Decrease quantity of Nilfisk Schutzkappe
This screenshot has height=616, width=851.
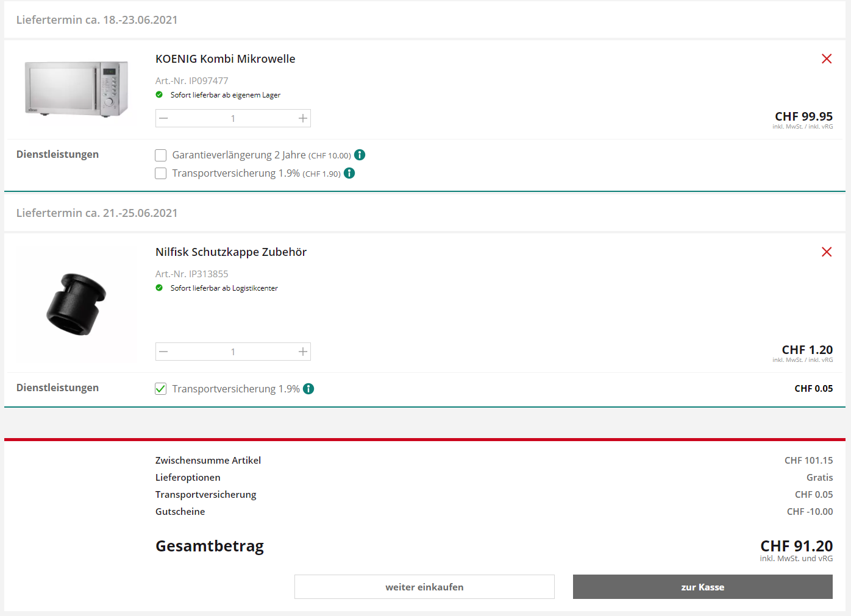tap(164, 352)
